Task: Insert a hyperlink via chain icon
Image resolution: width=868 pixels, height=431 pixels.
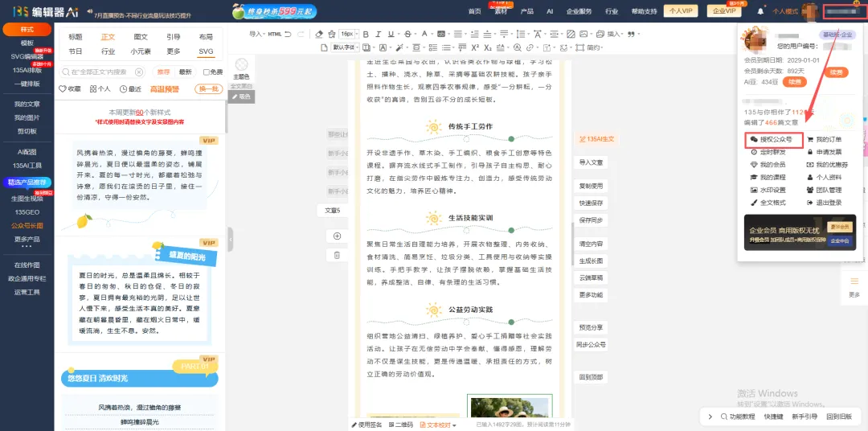Action: [530, 47]
